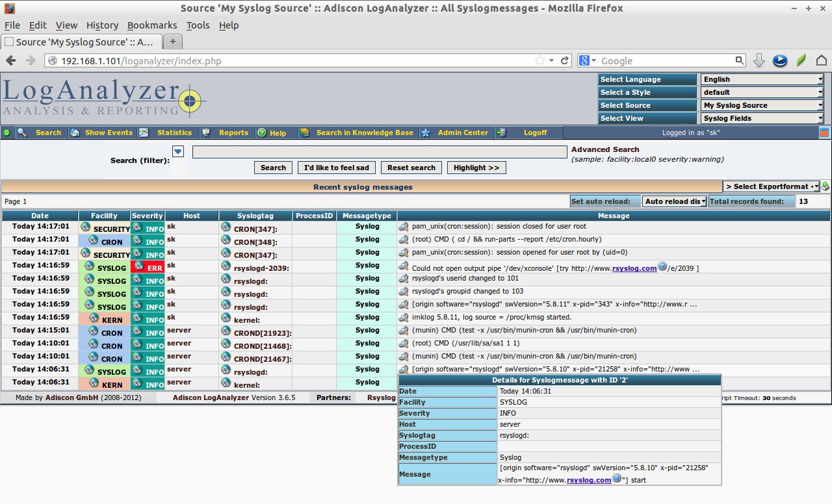
Task: Click the Highlight >> button
Action: [x=476, y=168]
